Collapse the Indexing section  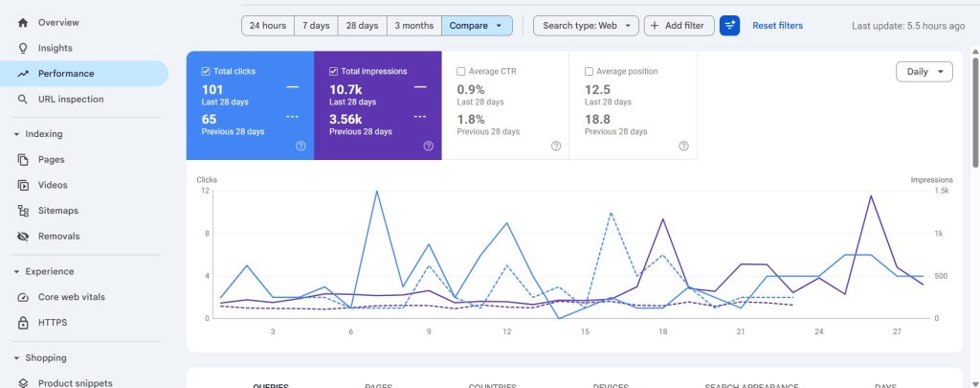pos(16,134)
